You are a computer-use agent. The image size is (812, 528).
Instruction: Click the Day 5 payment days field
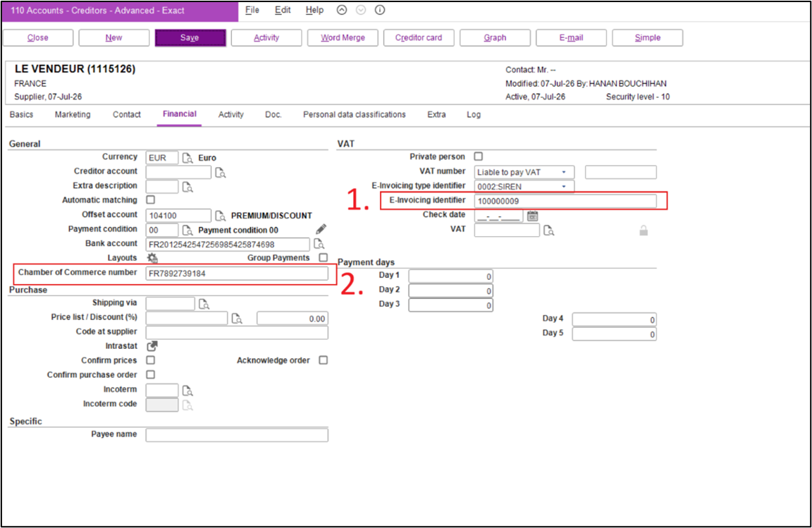(614, 334)
